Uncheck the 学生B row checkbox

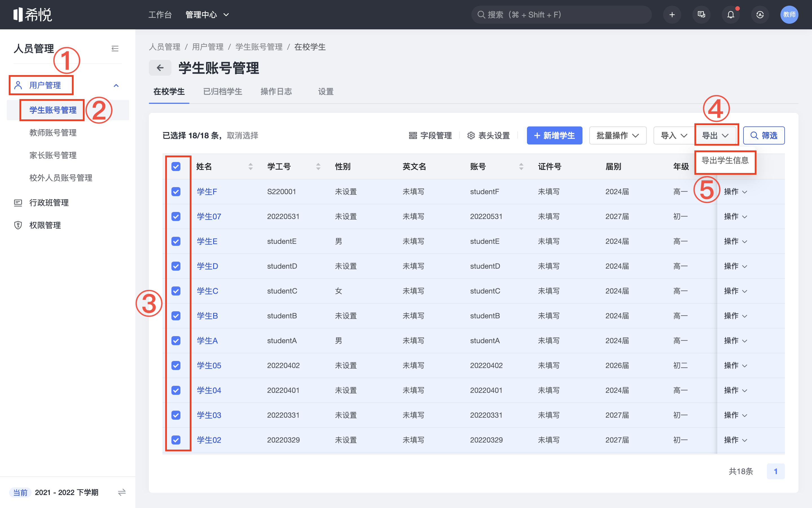tap(176, 316)
